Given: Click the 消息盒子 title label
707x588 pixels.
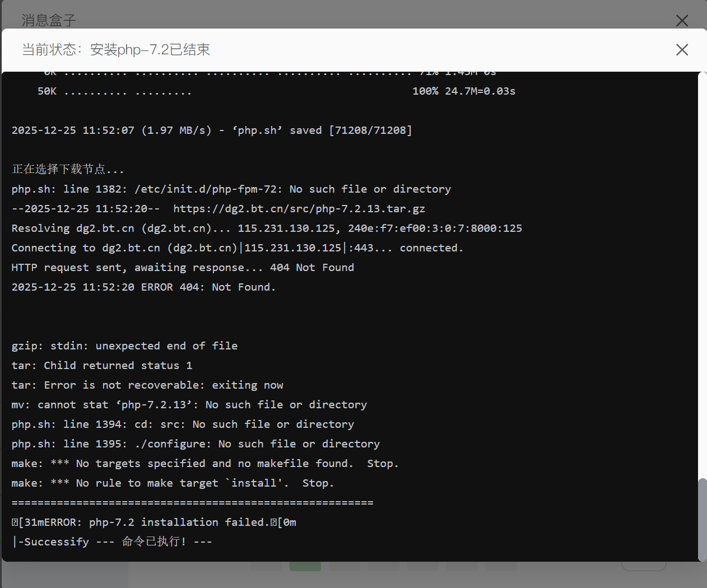Looking at the screenshot, I should click(x=49, y=21).
